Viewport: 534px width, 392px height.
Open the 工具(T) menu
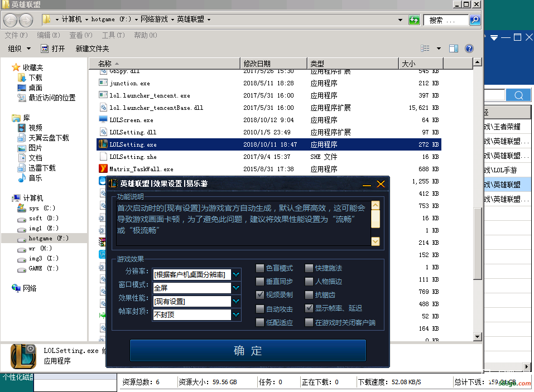(113, 35)
